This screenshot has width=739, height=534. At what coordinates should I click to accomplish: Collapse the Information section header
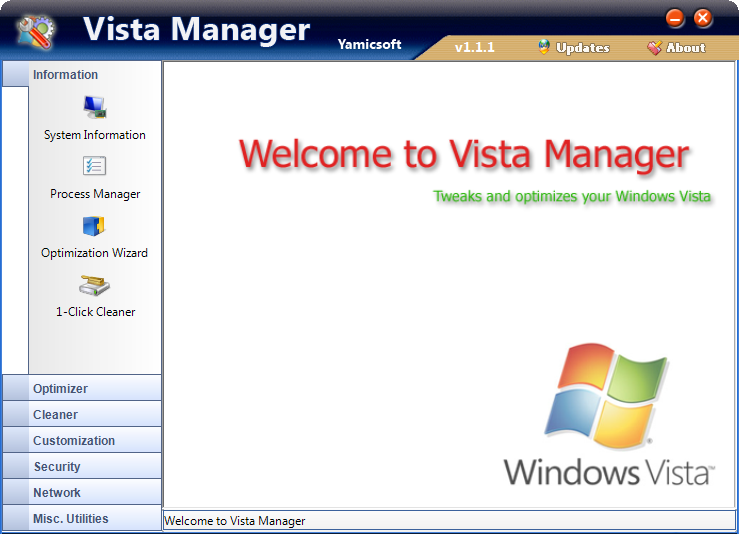tap(82, 74)
